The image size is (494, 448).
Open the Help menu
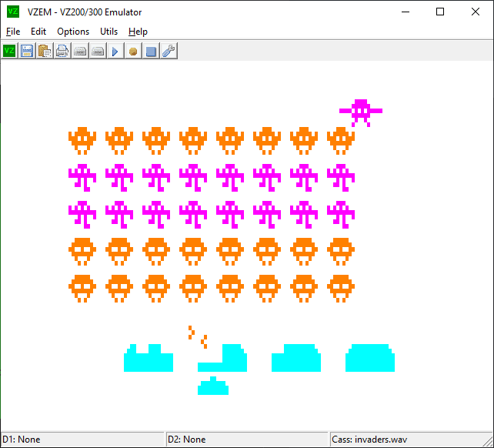click(x=138, y=32)
